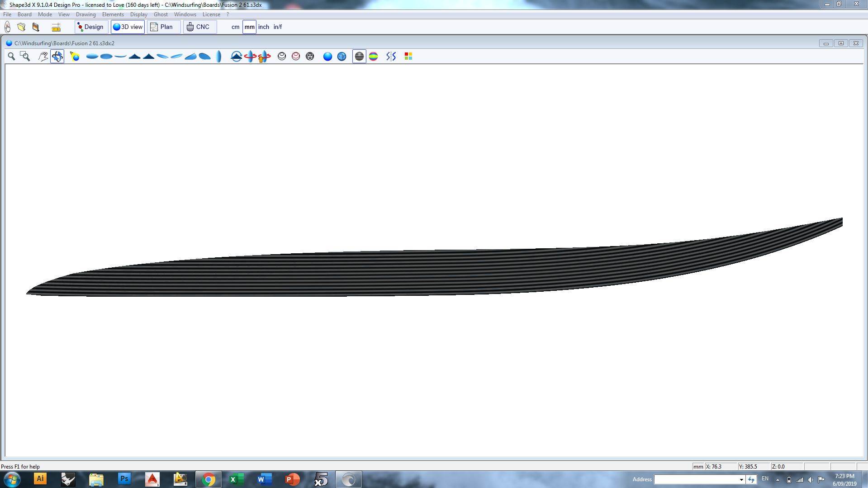Select the hand pan tool
The width and height of the screenshot is (868, 488).
[43, 56]
